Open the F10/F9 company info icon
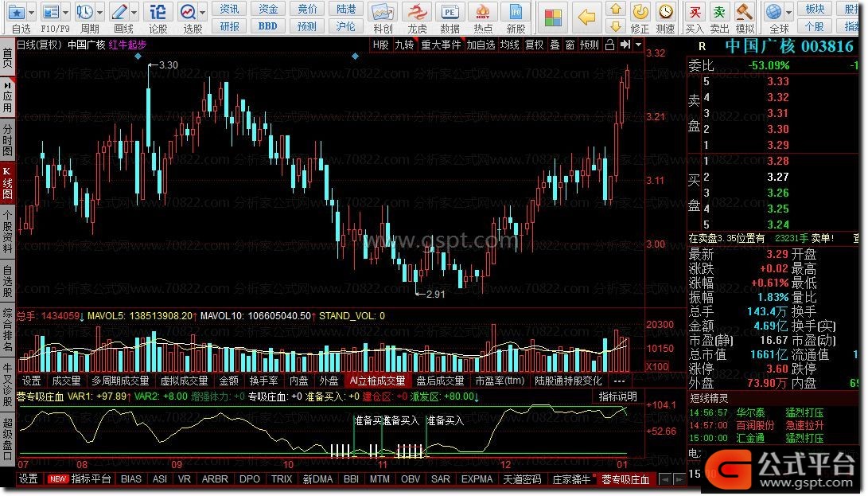Viewport: 868px width, 496px height. pos(51,12)
